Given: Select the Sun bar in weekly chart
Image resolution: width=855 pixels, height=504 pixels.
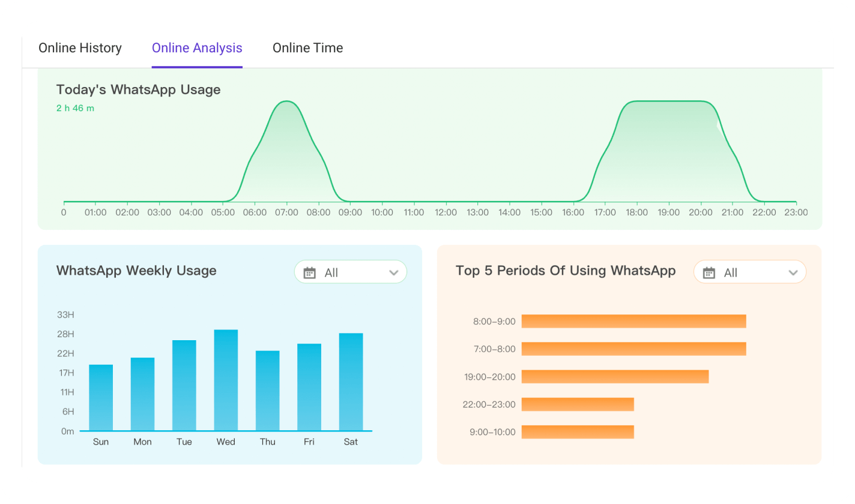Looking at the screenshot, I should click(x=101, y=398).
